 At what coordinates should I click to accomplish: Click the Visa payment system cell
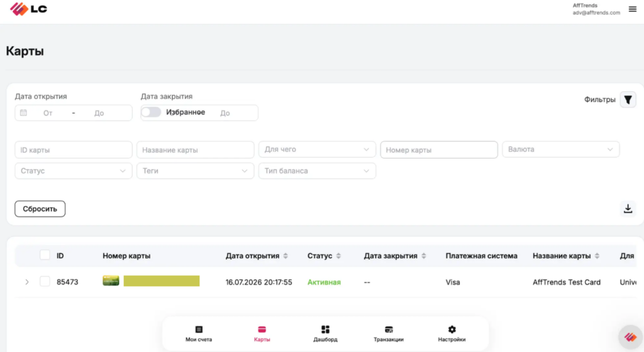click(453, 282)
